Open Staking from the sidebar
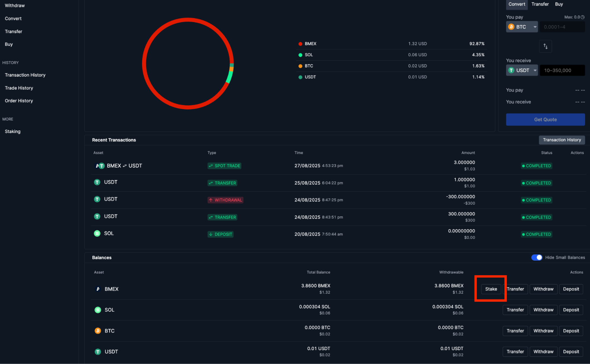The width and height of the screenshot is (590, 364). (x=13, y=132)
